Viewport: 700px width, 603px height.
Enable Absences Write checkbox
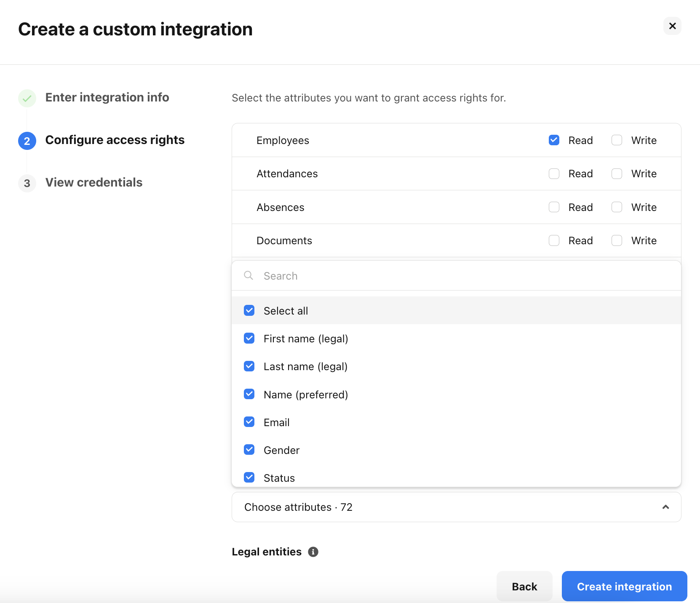[x=617, y=207]
